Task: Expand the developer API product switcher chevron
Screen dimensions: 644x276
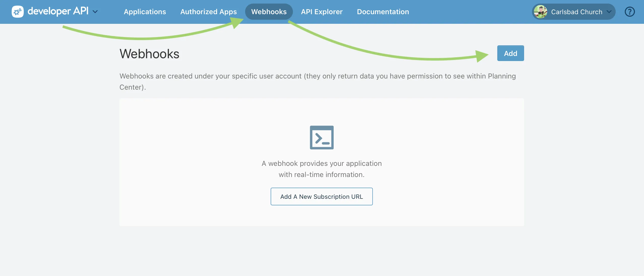Action: (95, 12)
